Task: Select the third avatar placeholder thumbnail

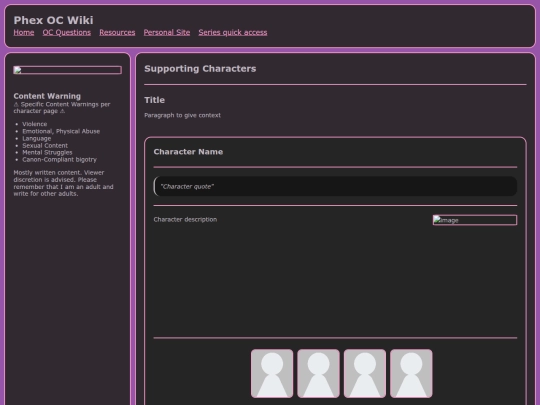Action: pyautogui.click(x=365, y=373)
